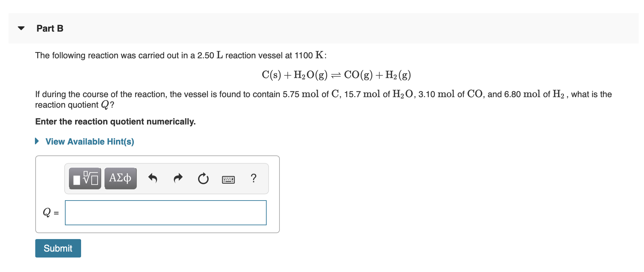
Task: Click the undo arrow in equation toolbar
Action: pos(153,178)
